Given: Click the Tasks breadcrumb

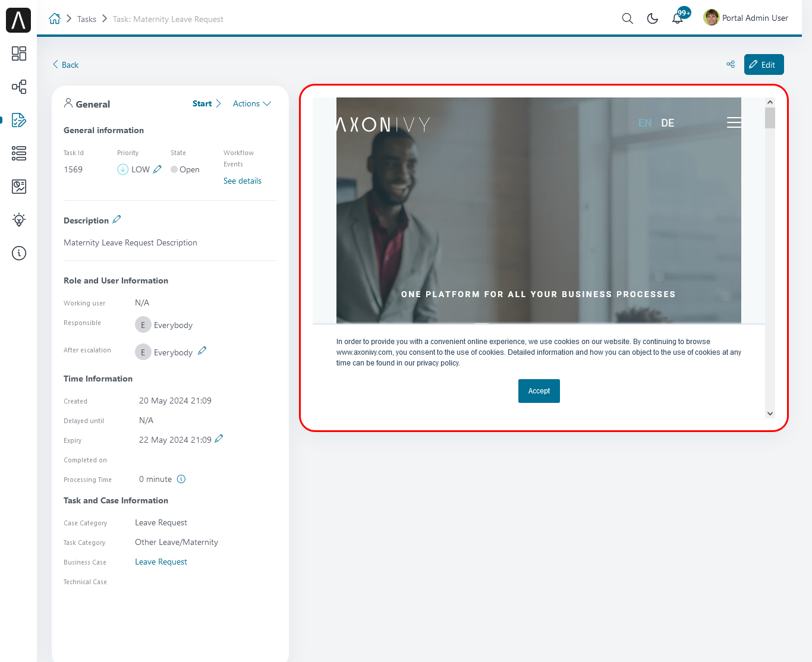Looking at the screenshot, I should 87,19.
